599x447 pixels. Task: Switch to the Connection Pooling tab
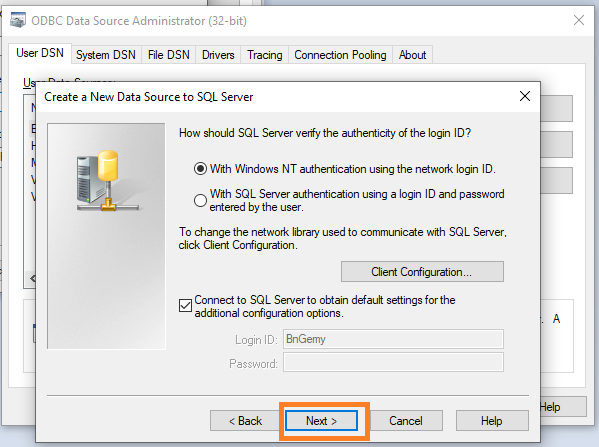(340, 55)
